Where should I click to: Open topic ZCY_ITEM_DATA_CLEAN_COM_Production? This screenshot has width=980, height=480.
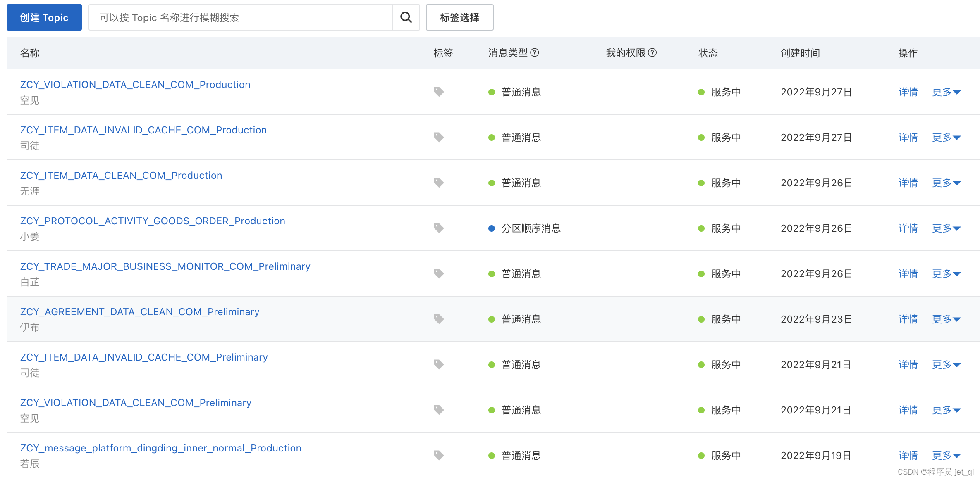(121, 176)
